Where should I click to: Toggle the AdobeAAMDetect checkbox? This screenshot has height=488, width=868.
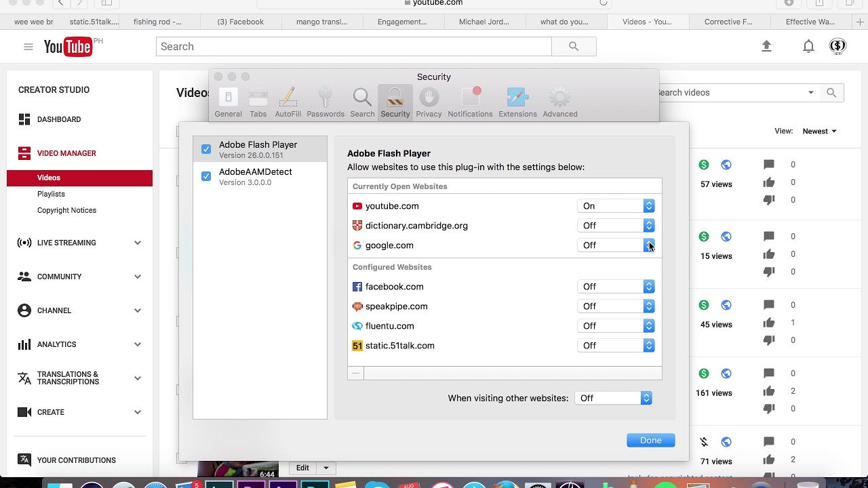206,176
